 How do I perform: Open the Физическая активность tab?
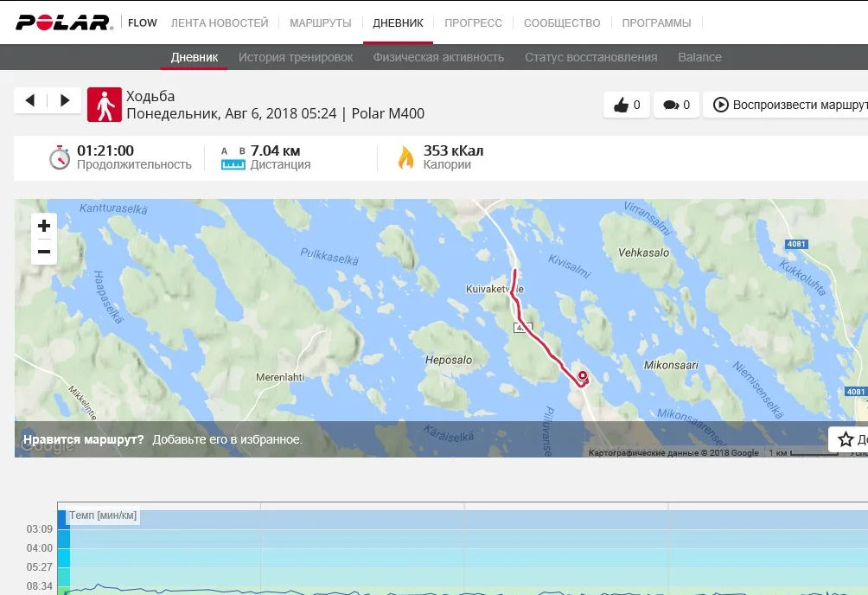point(438,57)
